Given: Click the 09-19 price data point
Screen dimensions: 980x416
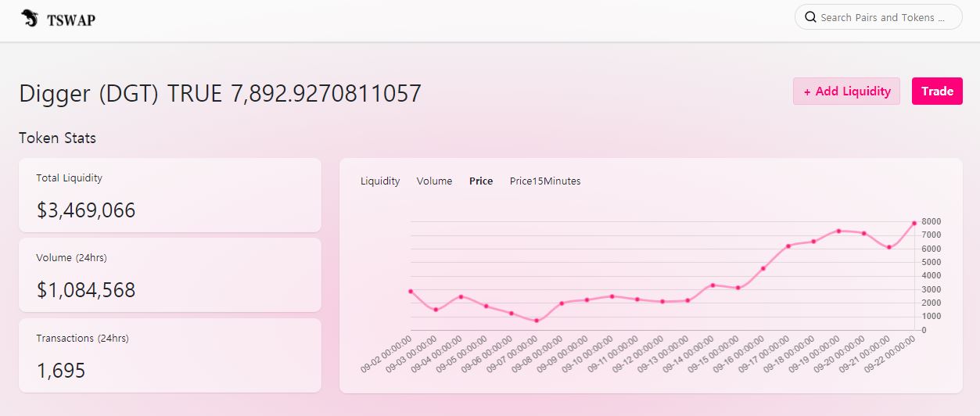Looking at the screenshot, I should pos(838,231).
